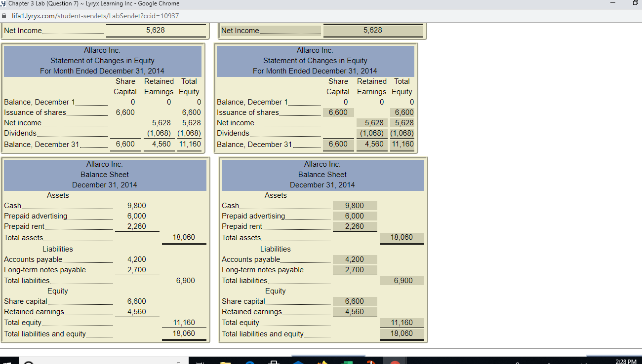
Task: Click right panel Balance, December 31 label
Action: 254,145
